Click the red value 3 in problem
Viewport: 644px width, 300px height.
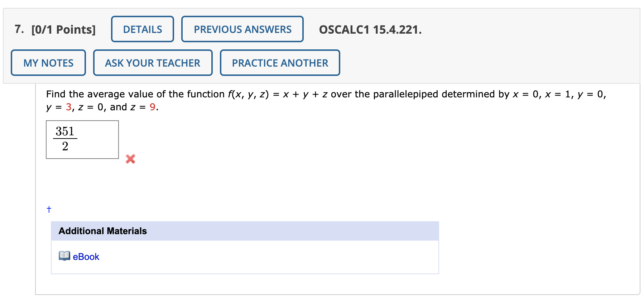click(69, 107)
